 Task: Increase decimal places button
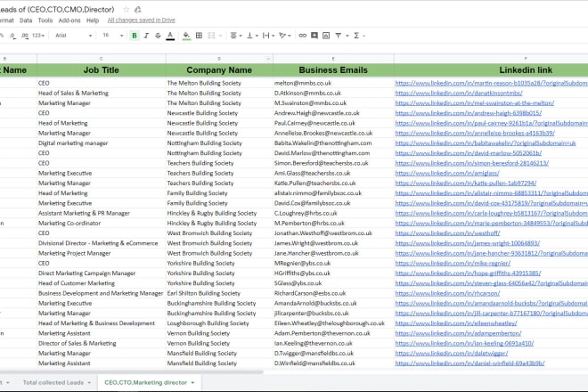pyautogui.click(x=25, y=36)
